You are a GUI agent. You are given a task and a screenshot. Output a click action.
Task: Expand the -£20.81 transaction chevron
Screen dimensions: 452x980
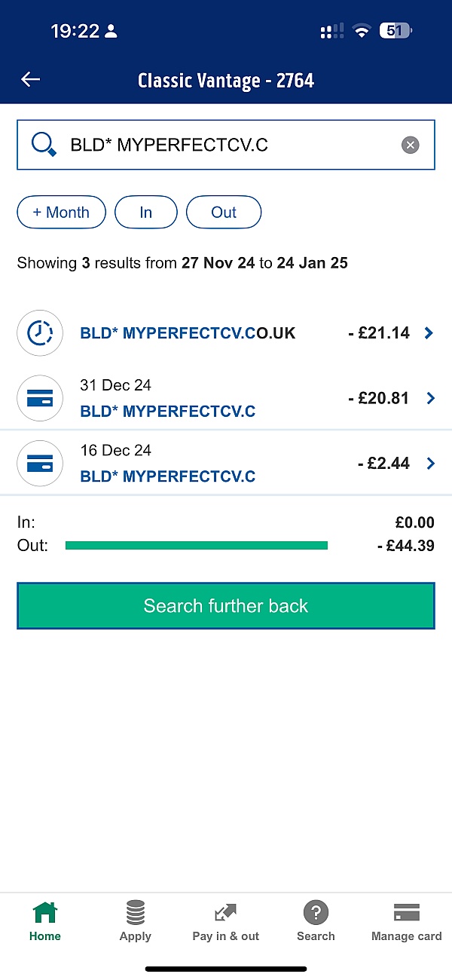[430, 398]
